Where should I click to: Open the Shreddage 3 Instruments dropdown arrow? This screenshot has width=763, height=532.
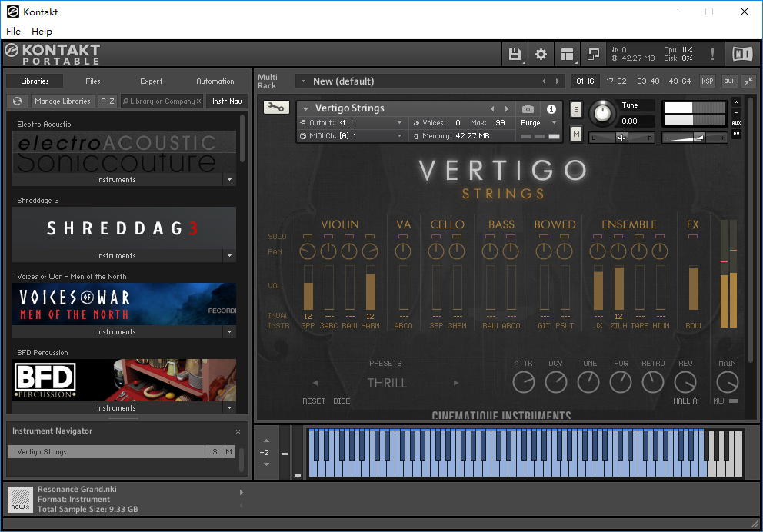point(230,256)
